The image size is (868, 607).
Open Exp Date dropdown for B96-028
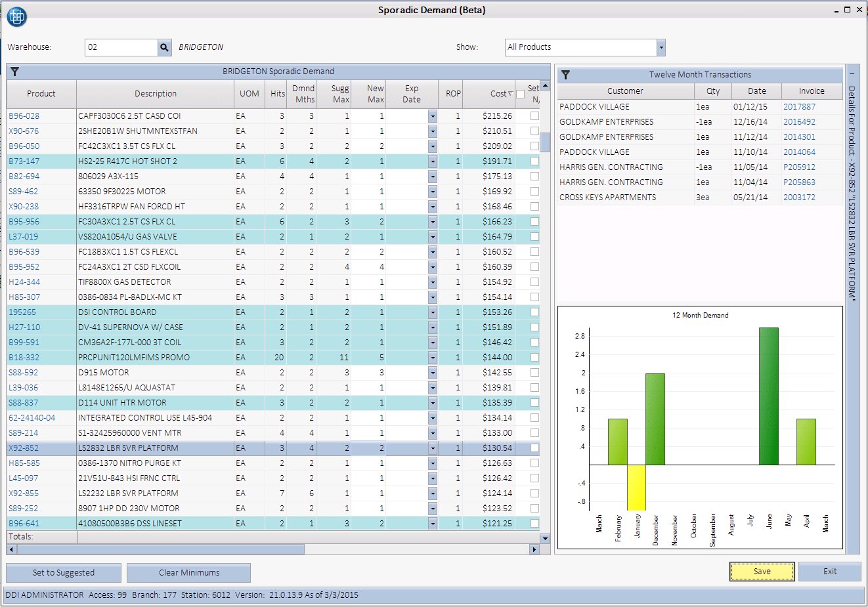(x=432, y=116)
